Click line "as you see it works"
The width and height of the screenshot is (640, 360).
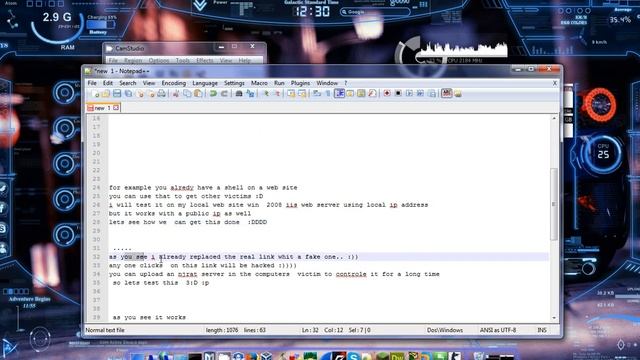pos(149,317)
